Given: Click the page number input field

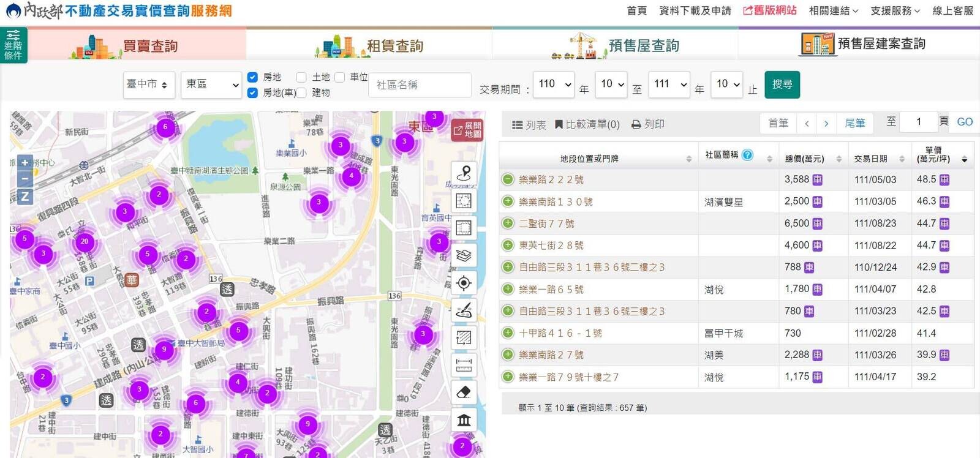Looking at the screenshot, I should click(918, 122).
